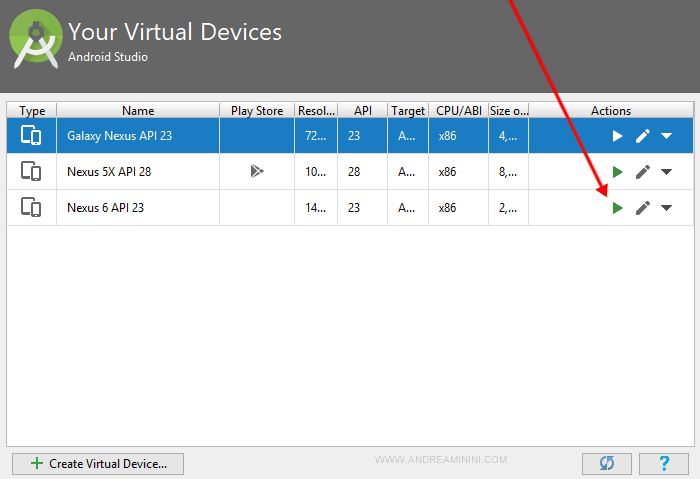Select the Nexus 5X API 28 name

[x=109, y=172]
